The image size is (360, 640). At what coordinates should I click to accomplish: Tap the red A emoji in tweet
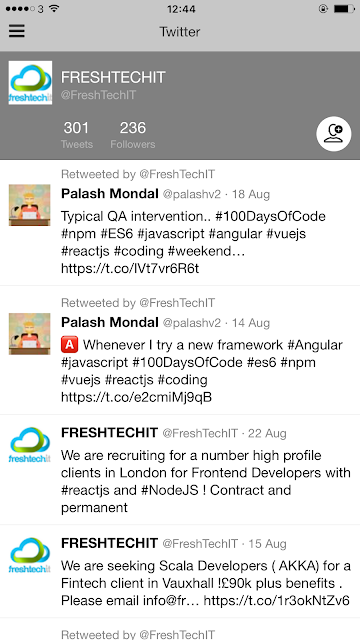pos(69,345)
